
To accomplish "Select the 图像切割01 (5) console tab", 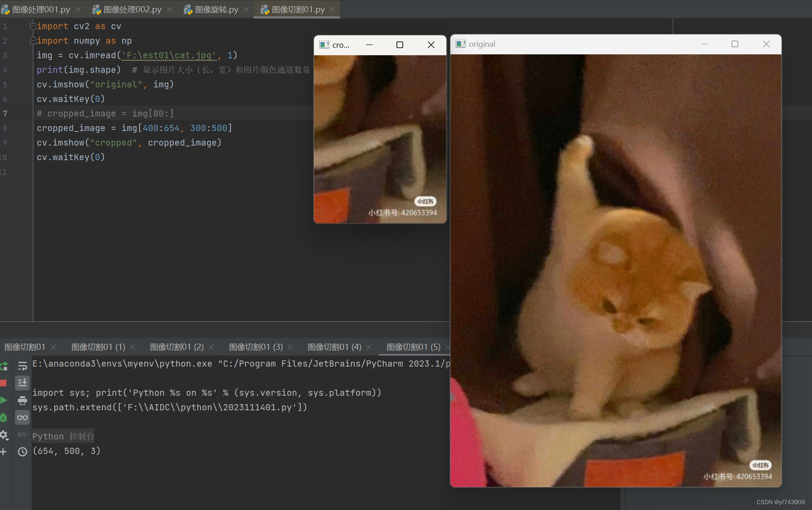I will (x=414, y=347).
